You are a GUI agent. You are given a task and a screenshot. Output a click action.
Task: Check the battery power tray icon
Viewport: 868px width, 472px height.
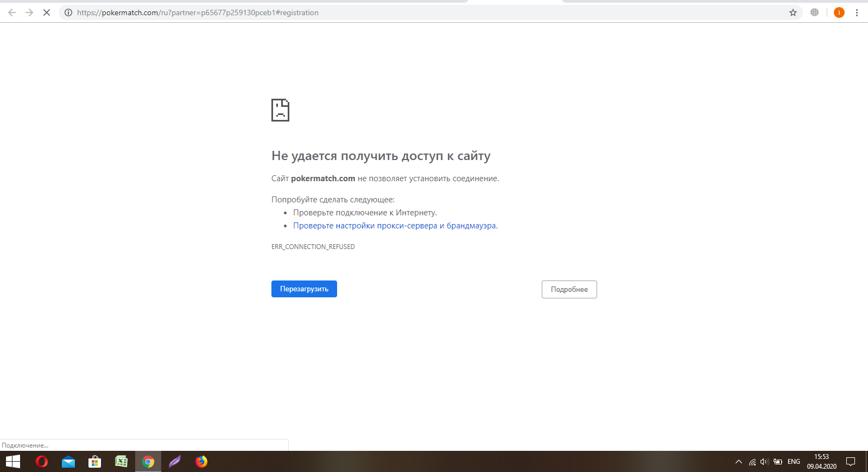(778, 462)
